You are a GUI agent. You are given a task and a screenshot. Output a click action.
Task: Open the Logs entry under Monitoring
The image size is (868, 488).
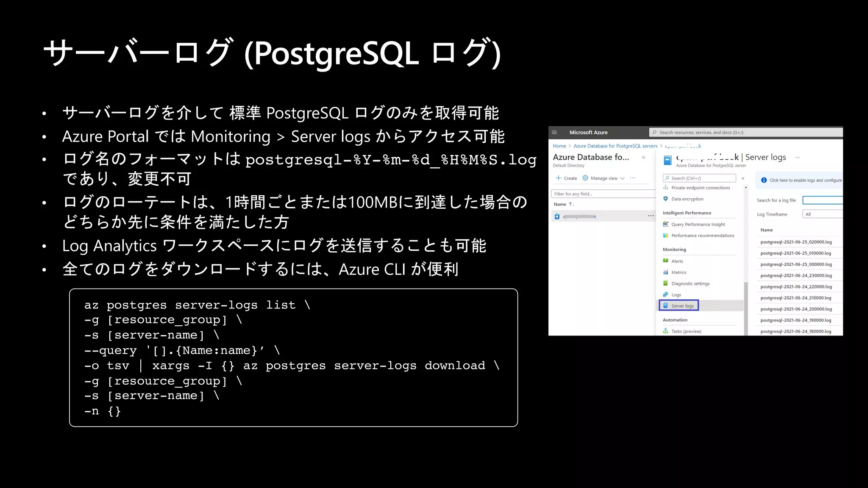[676, 295]
